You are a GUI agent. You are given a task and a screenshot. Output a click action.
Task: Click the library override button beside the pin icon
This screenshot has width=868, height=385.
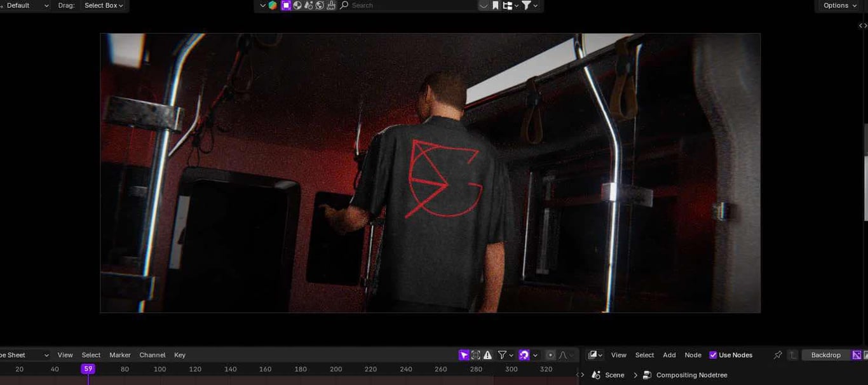(x=792, y=355)
